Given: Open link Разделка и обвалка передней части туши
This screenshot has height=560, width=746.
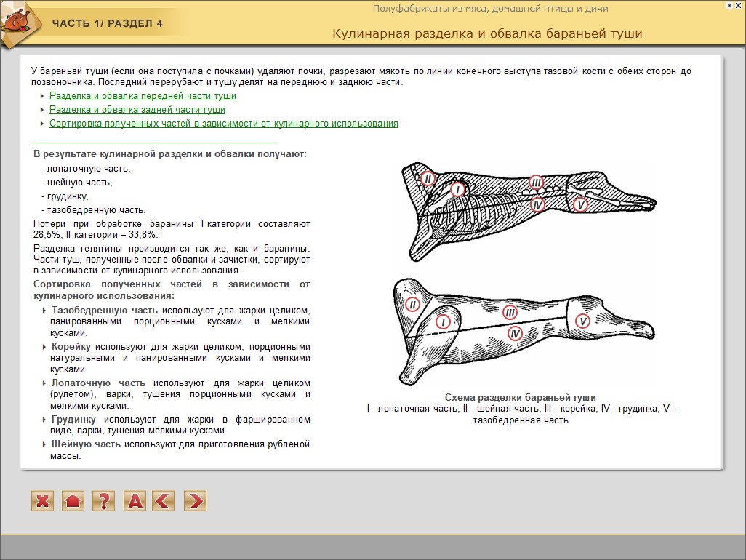Looking at the screenshot, I should [x=143, y=96].
